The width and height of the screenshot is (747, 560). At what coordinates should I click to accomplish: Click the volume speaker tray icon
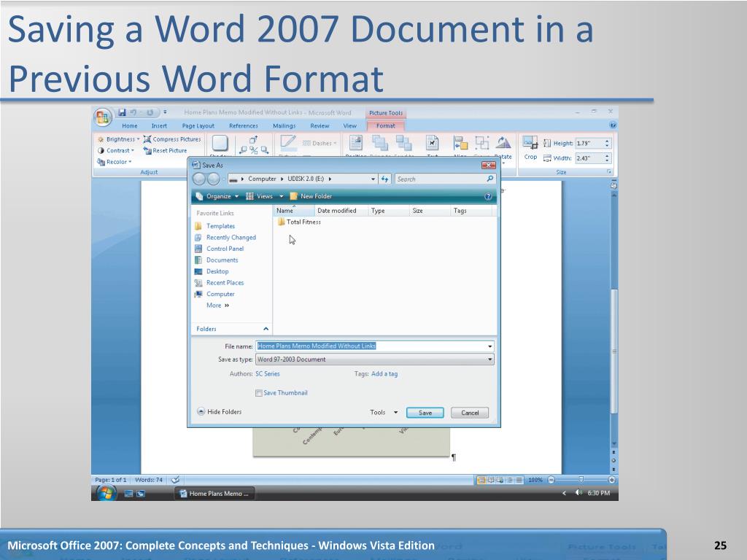point(578,493)
